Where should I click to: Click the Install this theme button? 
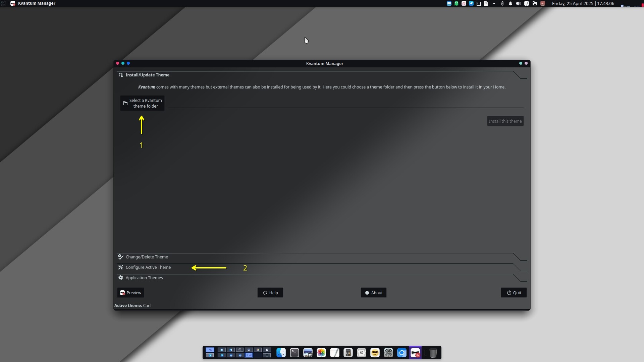[x=505, y=121]
